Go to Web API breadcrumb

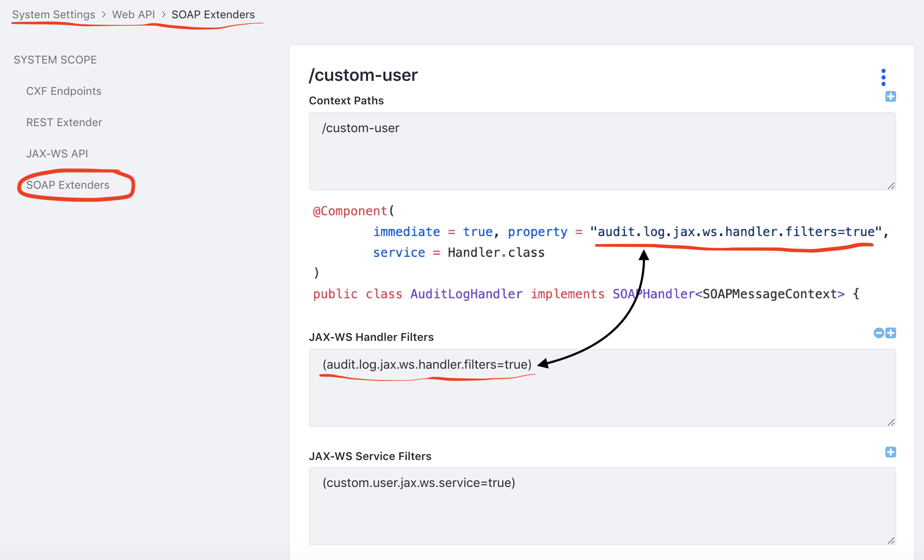pos(133,14)
